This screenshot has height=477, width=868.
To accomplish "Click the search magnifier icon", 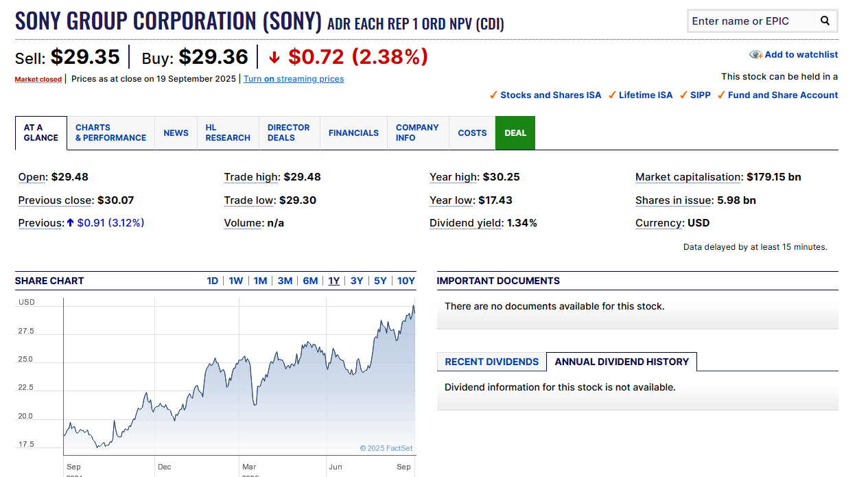I will point(825,21).
